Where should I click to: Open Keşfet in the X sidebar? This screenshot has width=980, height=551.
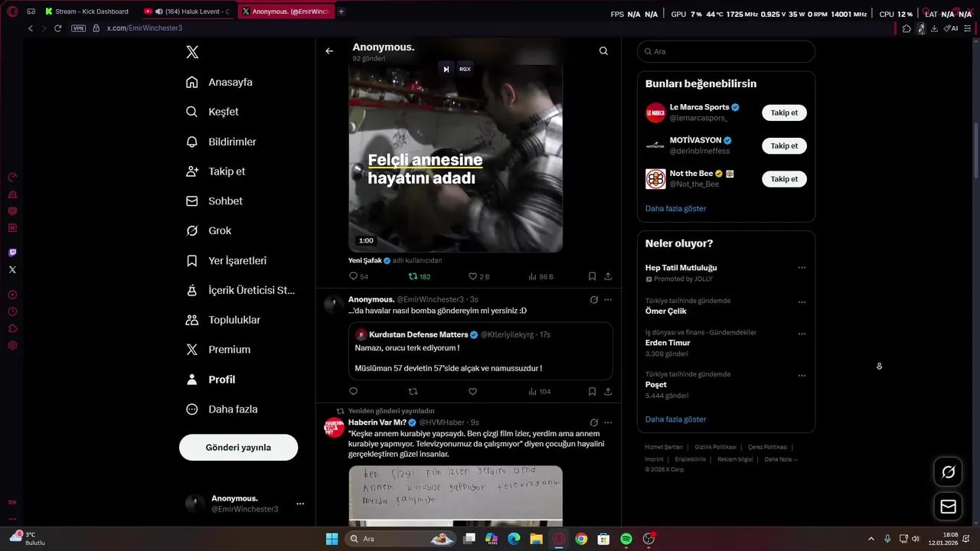coord(212,112)
